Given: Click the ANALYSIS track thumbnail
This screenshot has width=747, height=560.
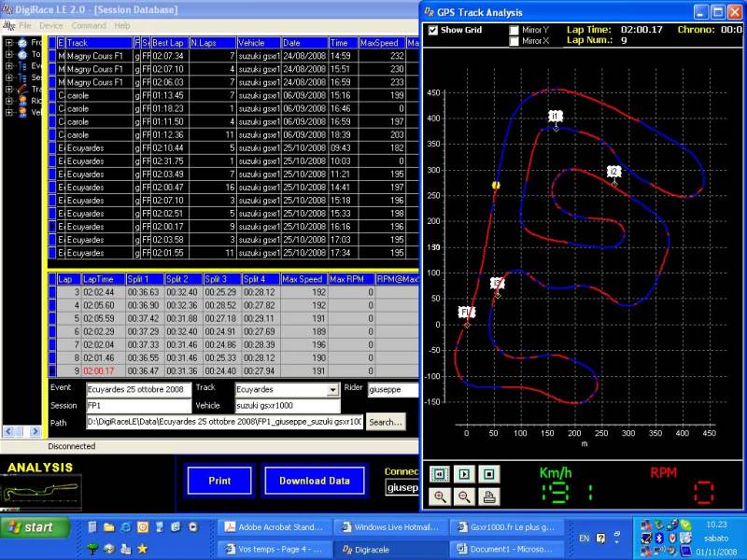Looking at the screenshot, I should (41, 493).
